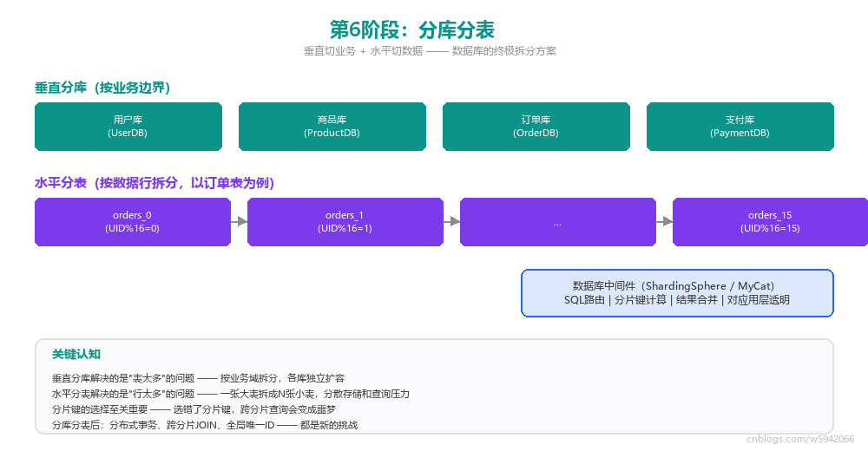Click the line SQL路由 | 分片键计算 | 结果合并
The height and width of the screenshot is (451, 868).
(677, 300)
